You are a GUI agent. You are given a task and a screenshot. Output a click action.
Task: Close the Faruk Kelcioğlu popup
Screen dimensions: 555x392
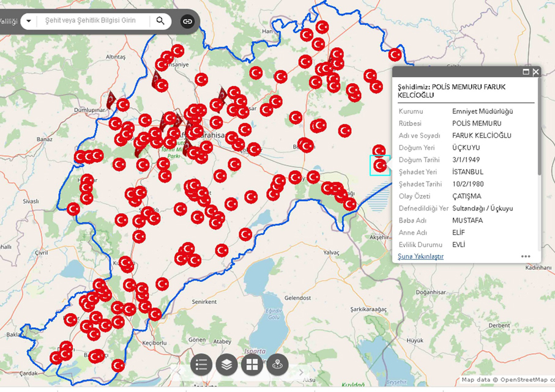pyautogui.click(x=536, y=72)
